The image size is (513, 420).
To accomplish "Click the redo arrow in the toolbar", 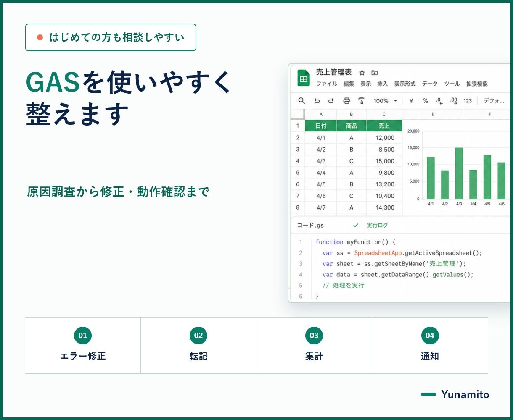I will (331, 101).
